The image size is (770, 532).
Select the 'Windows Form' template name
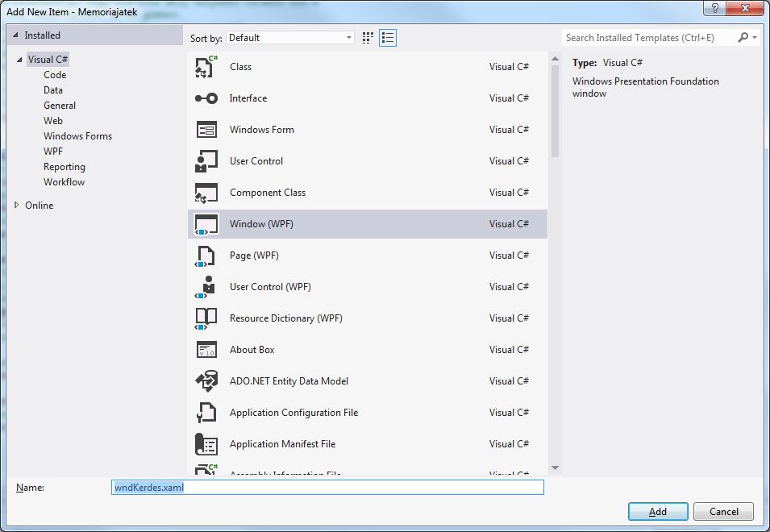click(x=262, y=130)
